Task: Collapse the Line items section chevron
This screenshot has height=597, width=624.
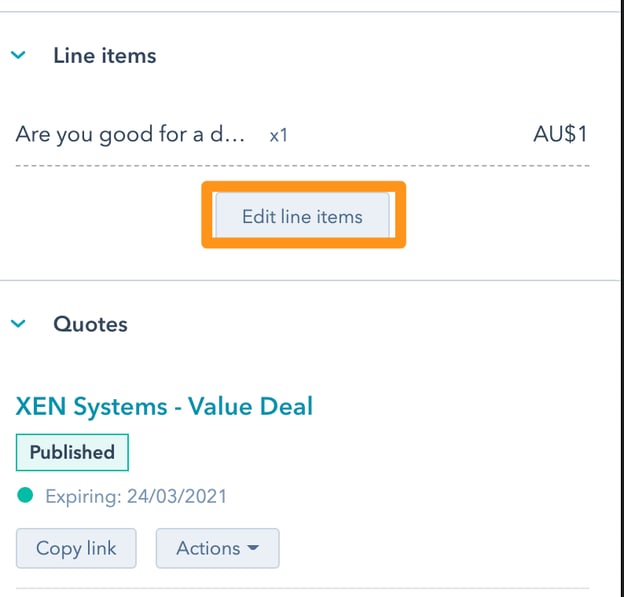Action: [17, 56]
